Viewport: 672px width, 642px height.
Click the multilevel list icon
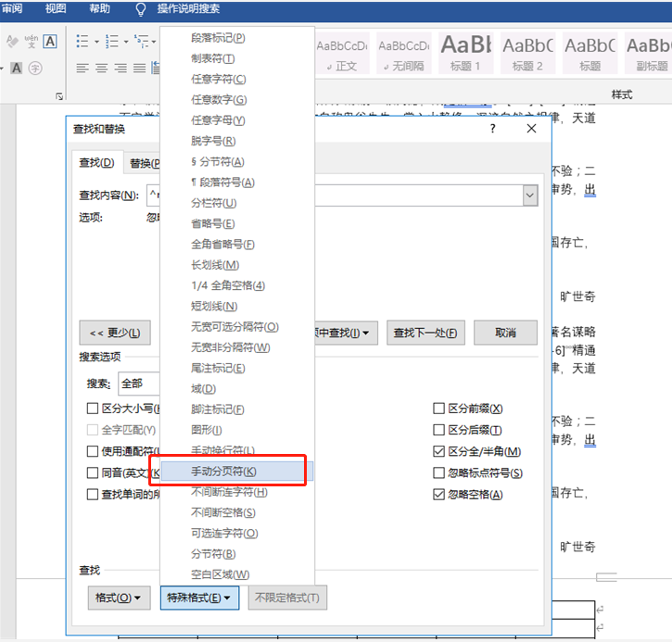tap(141, 42)
